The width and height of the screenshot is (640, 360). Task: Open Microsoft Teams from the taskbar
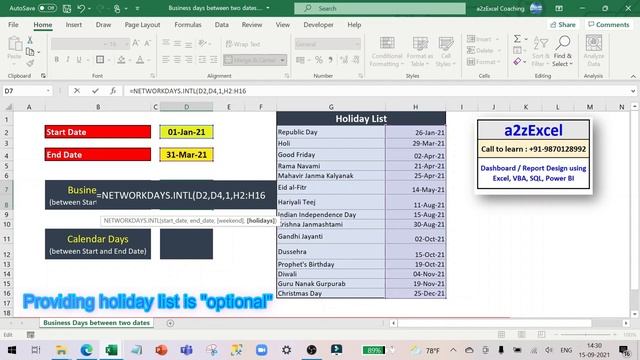pyautogui.click(x=187, y=350)
